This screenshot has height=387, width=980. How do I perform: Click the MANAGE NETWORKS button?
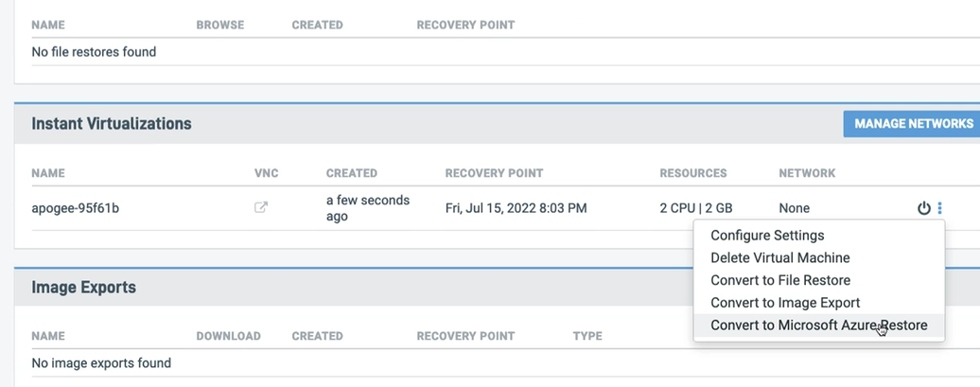pyautogui.click(x=914, y=124)
